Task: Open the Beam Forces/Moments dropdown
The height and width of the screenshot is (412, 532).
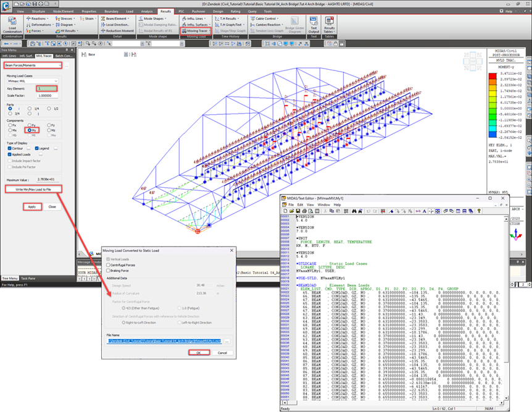Action: (33, 65)
